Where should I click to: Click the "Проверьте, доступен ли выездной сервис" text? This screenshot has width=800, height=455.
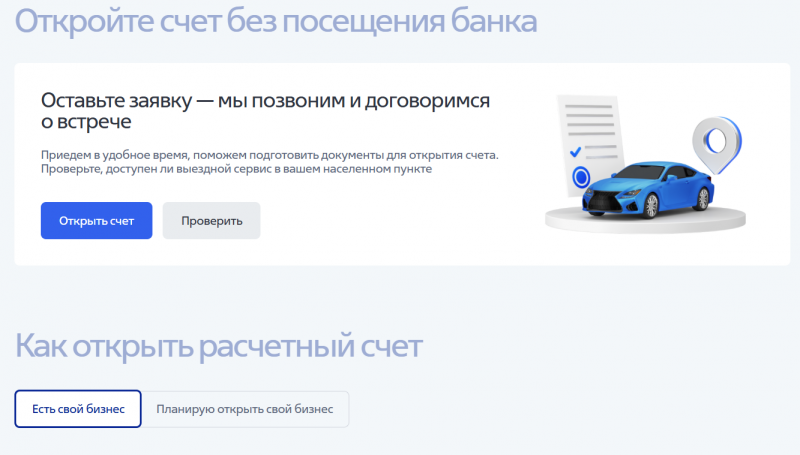coord(236,170)
